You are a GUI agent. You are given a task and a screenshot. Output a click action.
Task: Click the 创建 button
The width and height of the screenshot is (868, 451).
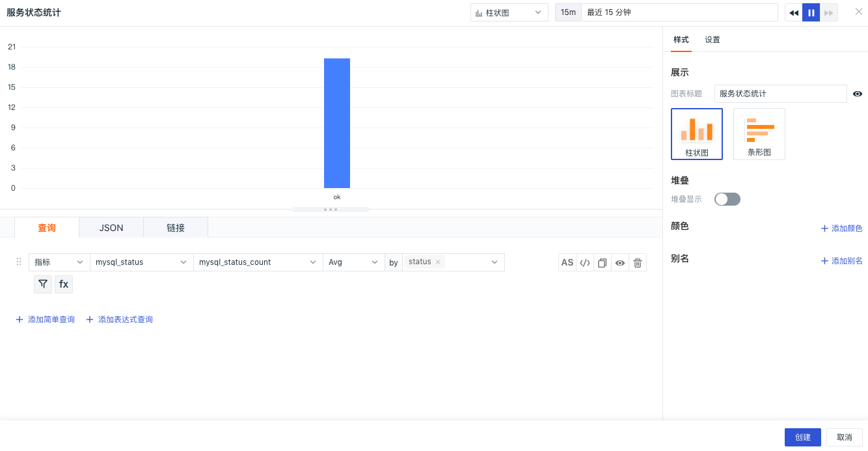(803, 437)
